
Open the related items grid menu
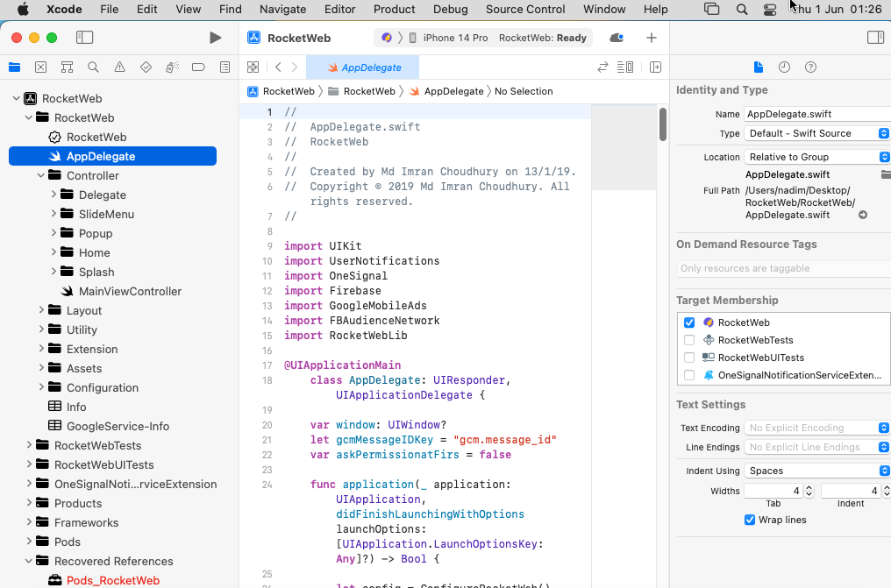253,67
